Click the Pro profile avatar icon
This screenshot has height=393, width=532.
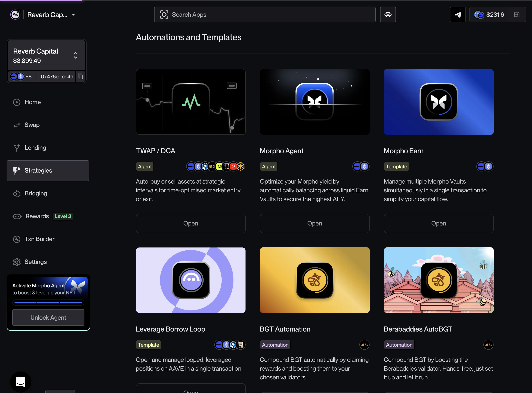coord(15,15)
